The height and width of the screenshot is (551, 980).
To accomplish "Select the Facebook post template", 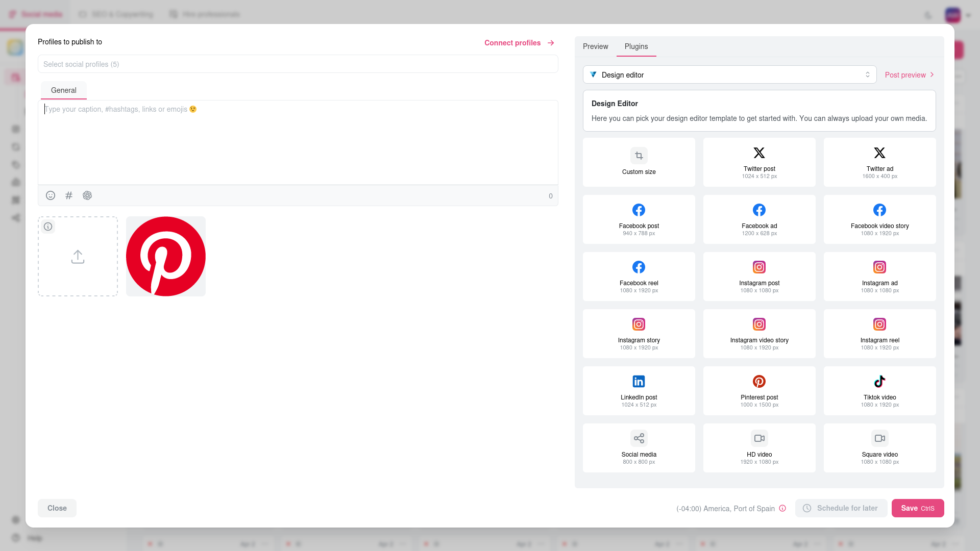I will [x=639, y=219].
